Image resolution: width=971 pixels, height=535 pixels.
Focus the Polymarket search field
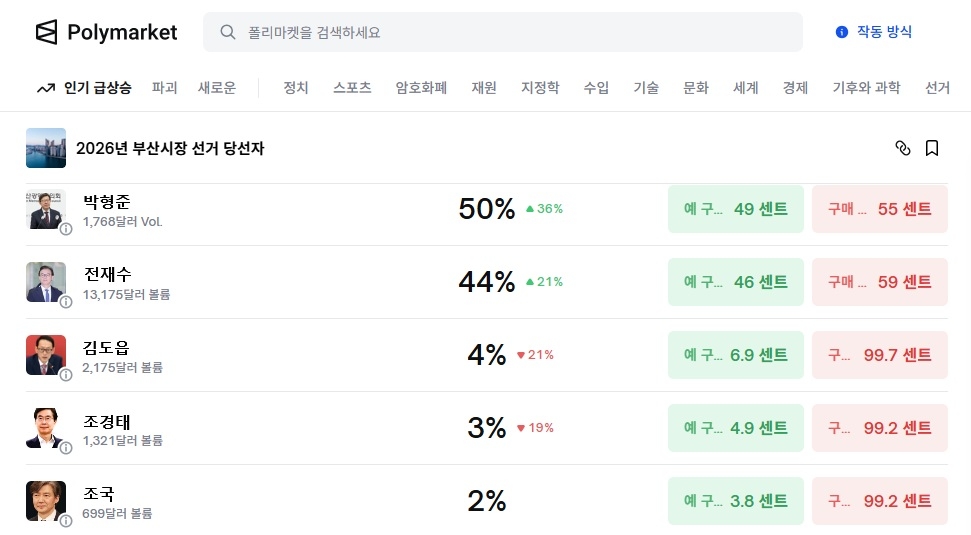tap(510, 32)
